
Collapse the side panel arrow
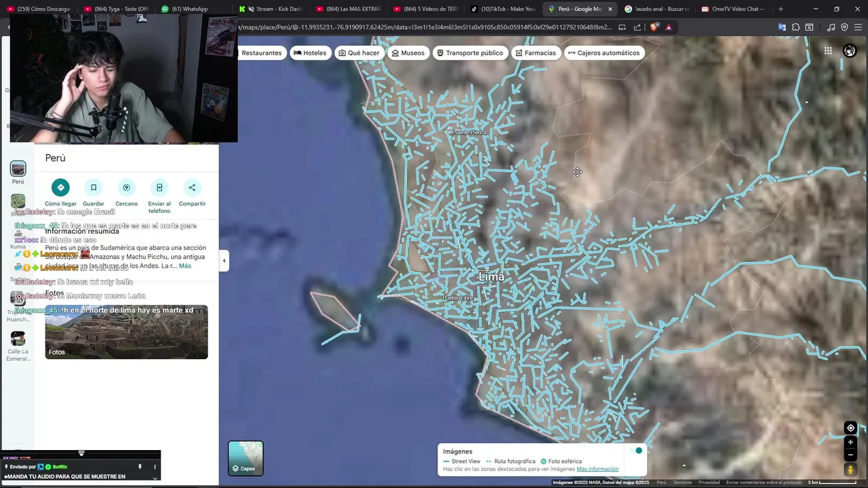(224, 261)
